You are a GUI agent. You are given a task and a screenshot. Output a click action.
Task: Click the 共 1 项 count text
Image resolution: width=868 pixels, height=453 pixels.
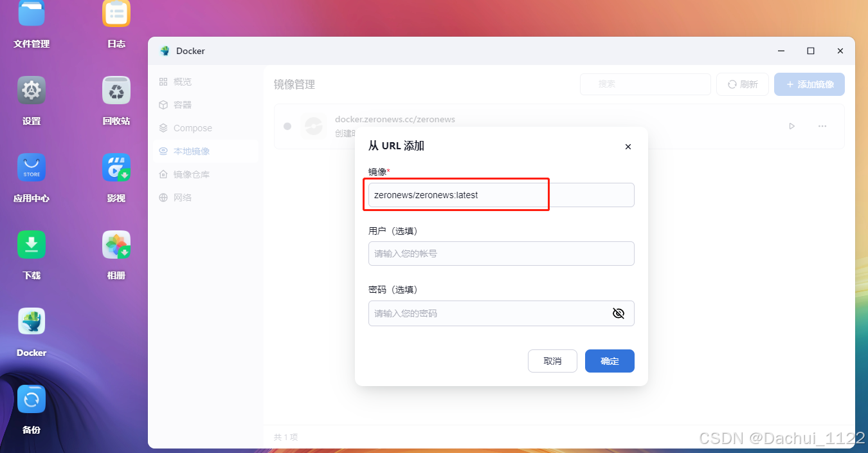pyautogui.click(x=285, y=437)
